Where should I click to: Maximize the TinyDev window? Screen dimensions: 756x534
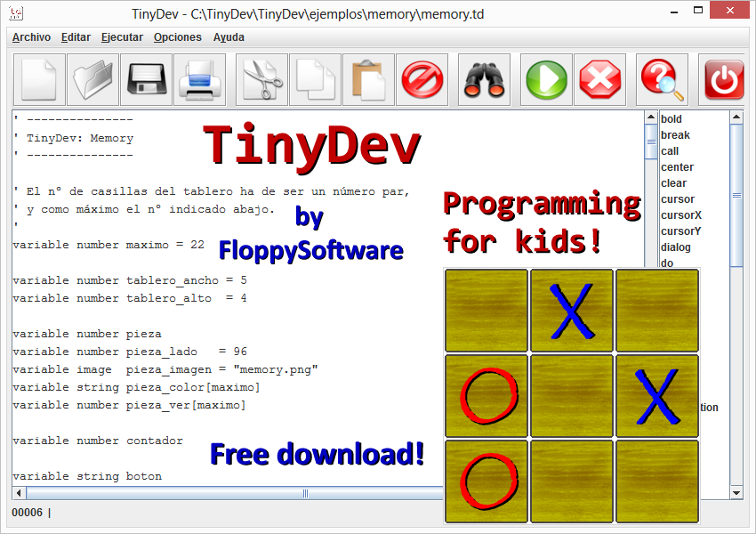698,11
